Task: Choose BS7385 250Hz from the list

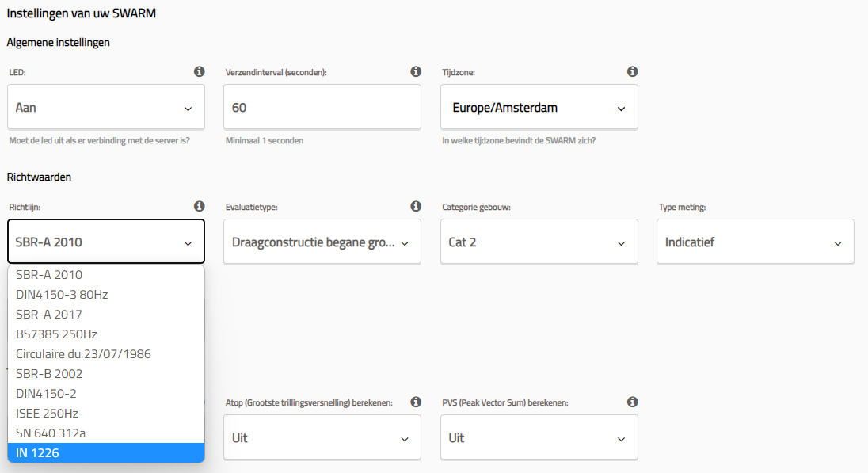Action: pos(106,334)
